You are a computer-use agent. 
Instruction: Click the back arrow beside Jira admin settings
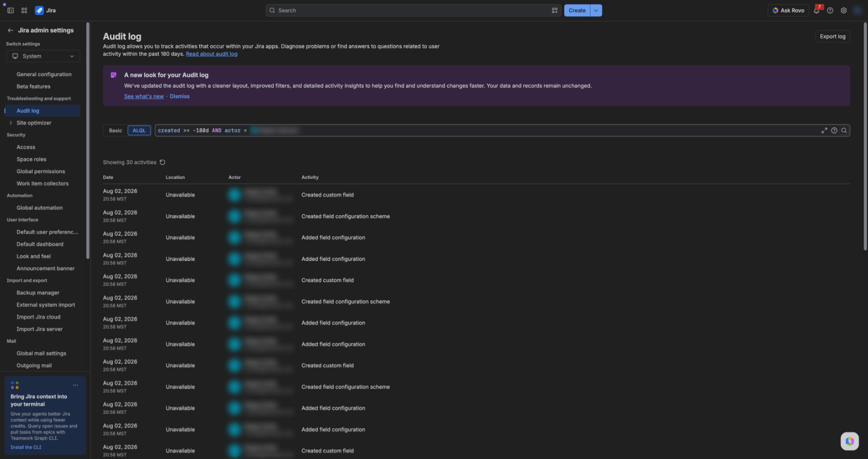click(10, 30)
